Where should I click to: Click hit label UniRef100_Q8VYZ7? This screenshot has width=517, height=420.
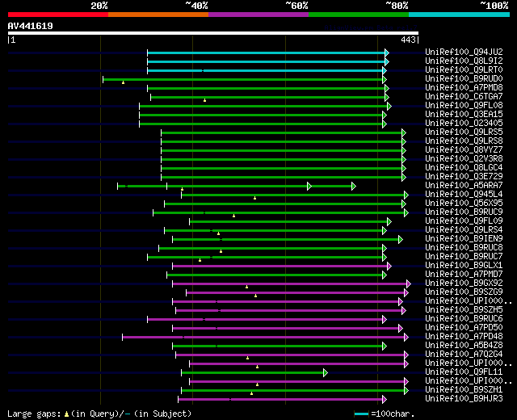(464, 150)
